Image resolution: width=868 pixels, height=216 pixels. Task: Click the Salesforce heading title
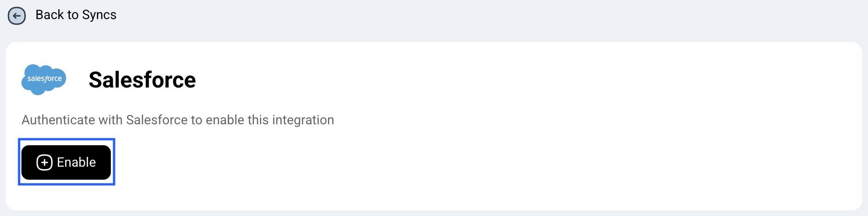tap(142, 80)
